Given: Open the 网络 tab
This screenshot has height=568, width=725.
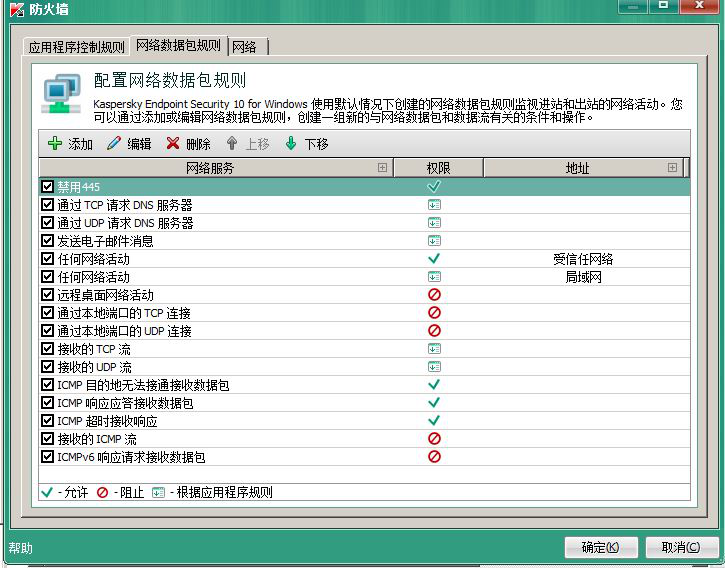Looking at the screenshot, I should click(244, 47).
